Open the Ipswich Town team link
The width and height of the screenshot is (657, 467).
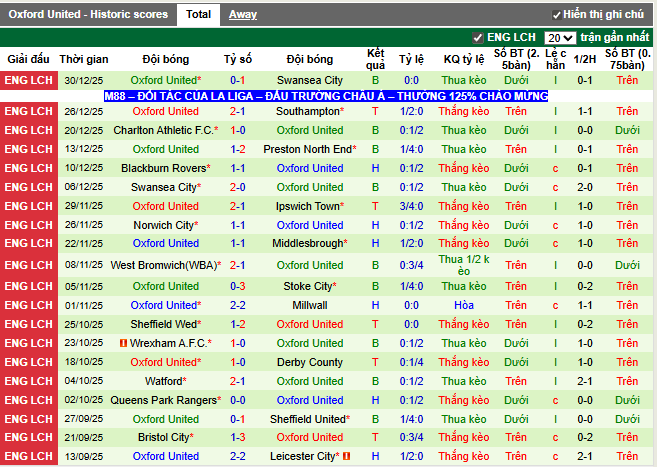pos(310,206)
